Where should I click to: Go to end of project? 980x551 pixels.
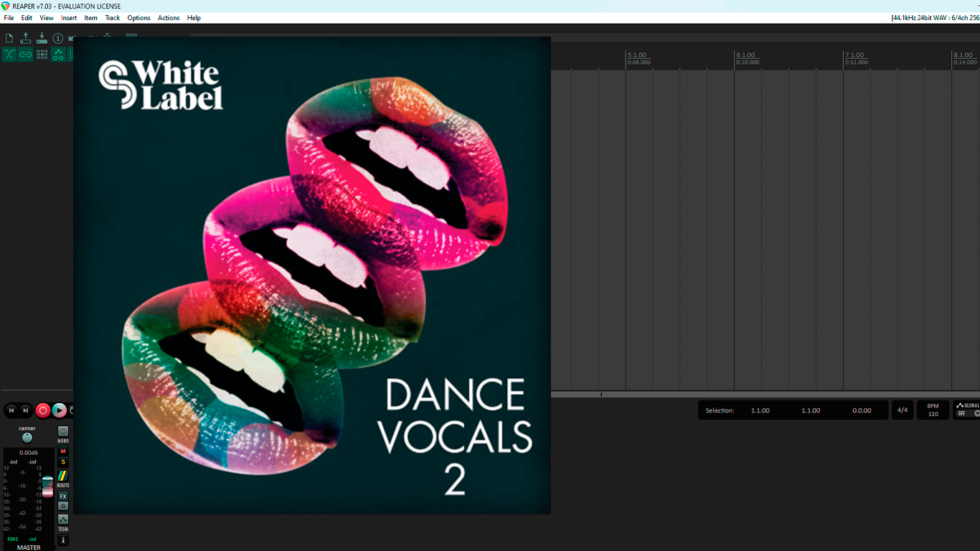coord(26,410)
